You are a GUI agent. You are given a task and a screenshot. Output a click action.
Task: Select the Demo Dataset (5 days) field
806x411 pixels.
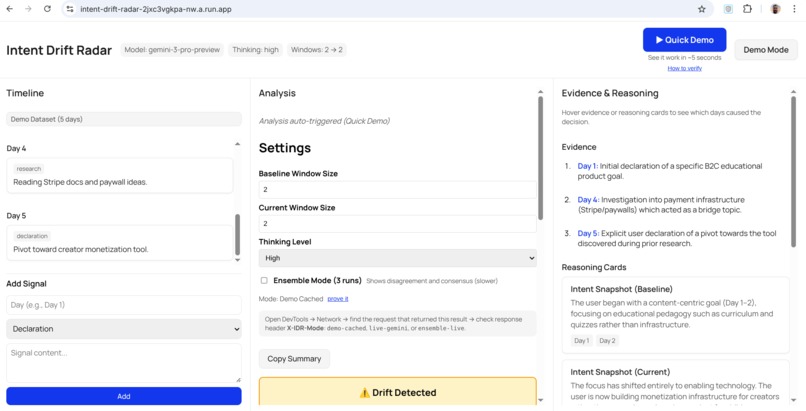pos(124,119)
